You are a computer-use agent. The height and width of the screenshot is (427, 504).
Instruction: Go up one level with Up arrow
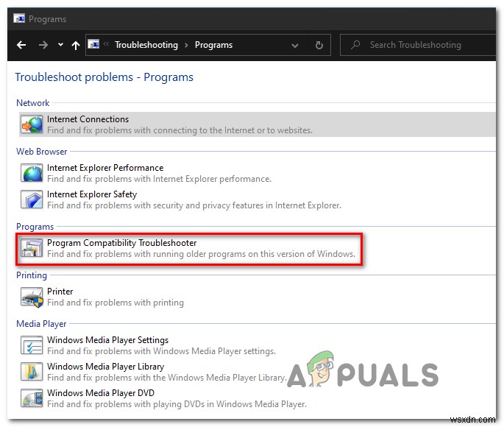[76, 46]
